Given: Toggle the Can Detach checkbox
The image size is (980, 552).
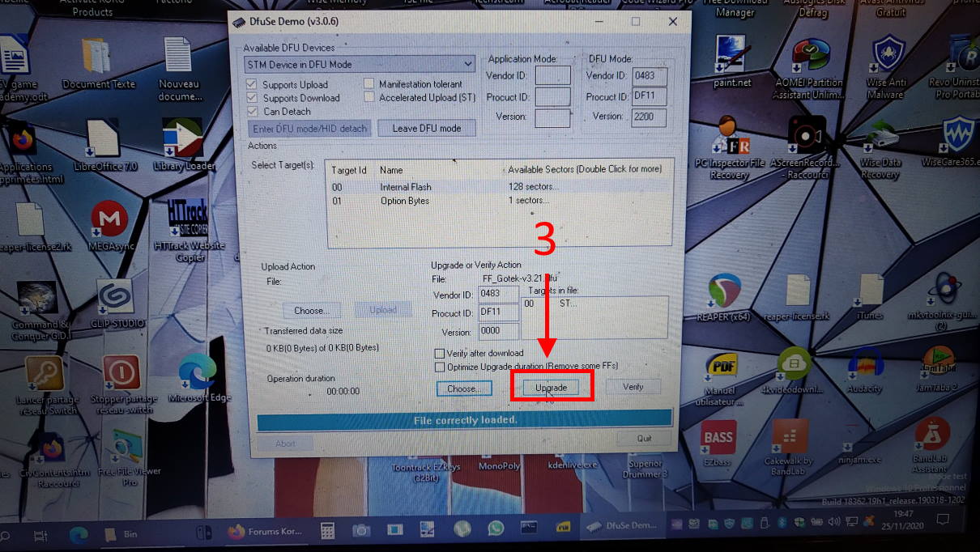Looking at the screenshot, I should (252, 112).
